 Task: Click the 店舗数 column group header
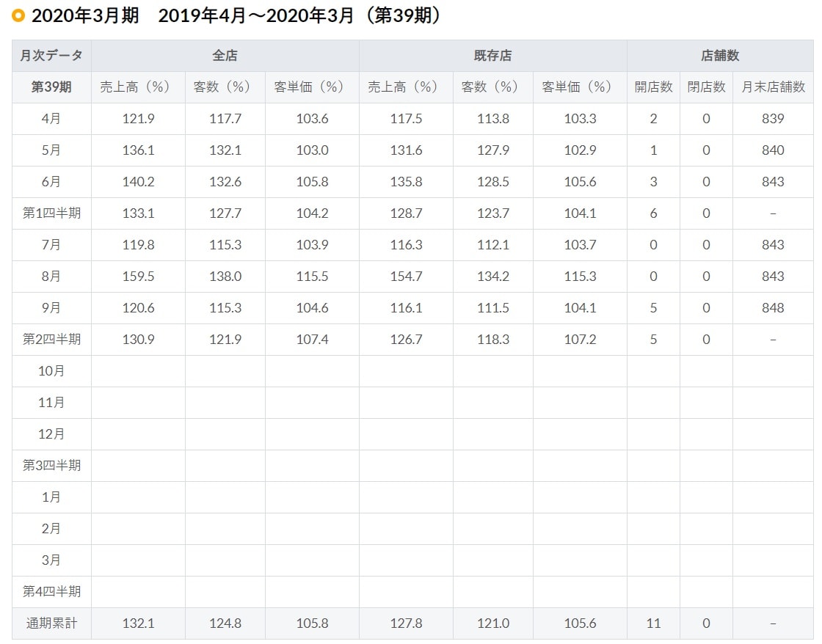720,56
